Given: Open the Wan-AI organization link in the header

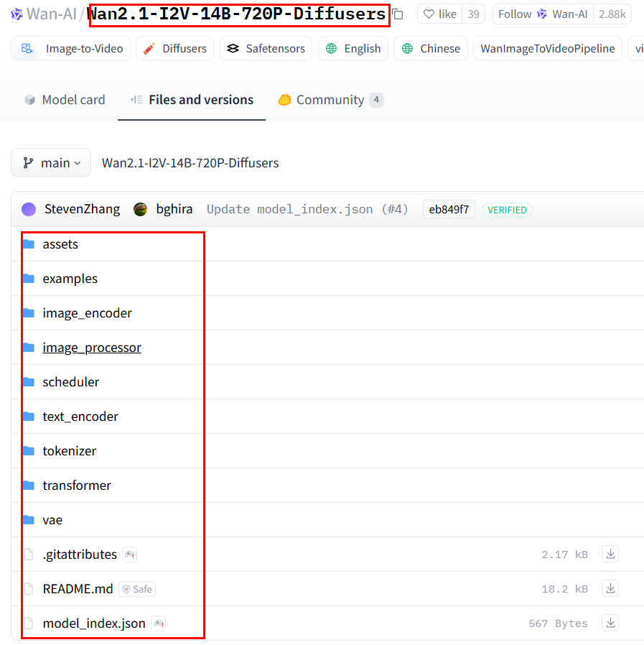Looking at the screenshot, I should [52, 14].
